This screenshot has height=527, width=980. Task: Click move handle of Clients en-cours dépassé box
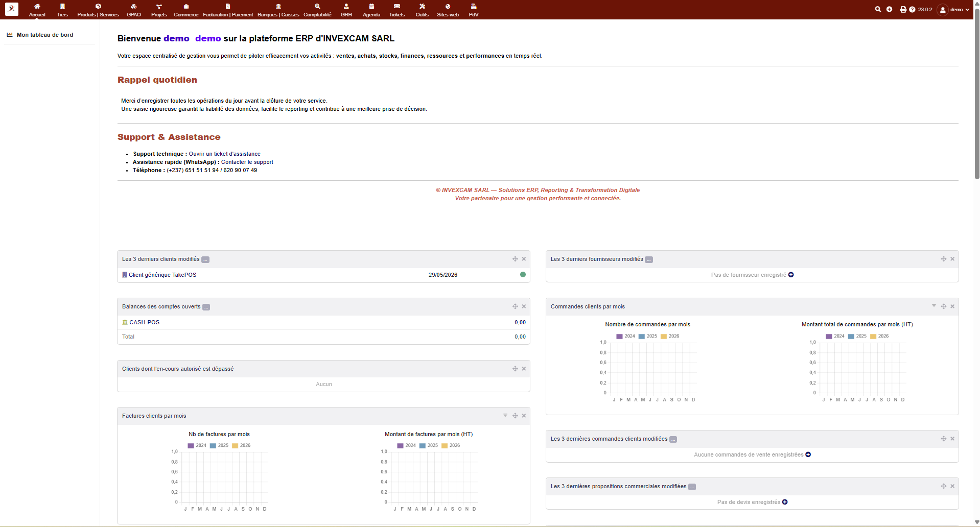(515, 369)
